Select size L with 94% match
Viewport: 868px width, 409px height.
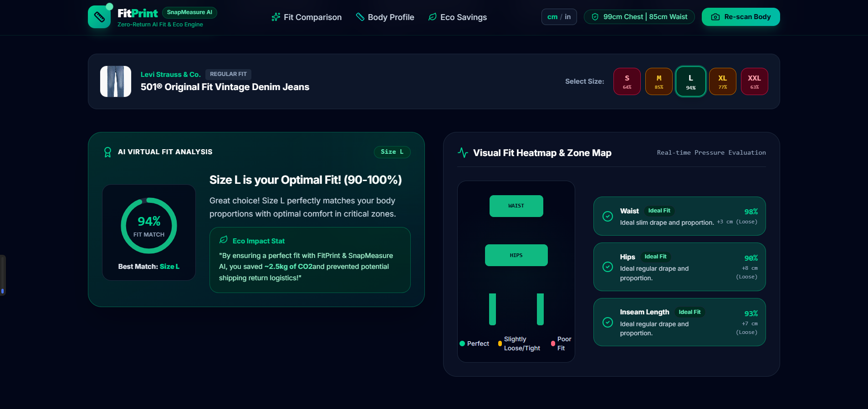pyautogui.click(x=691, y=81)
